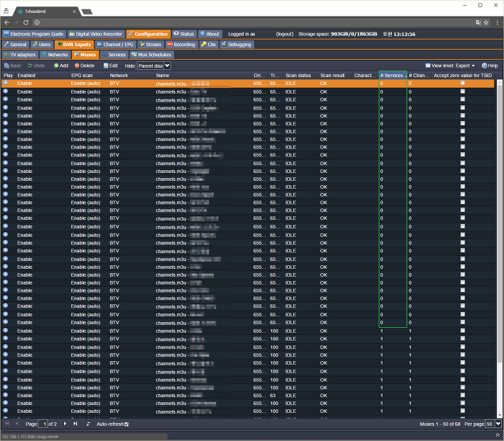This screenshot has width=504, height=441.
Task: Edit the selected mux
Action: click(x=111, y=66)
